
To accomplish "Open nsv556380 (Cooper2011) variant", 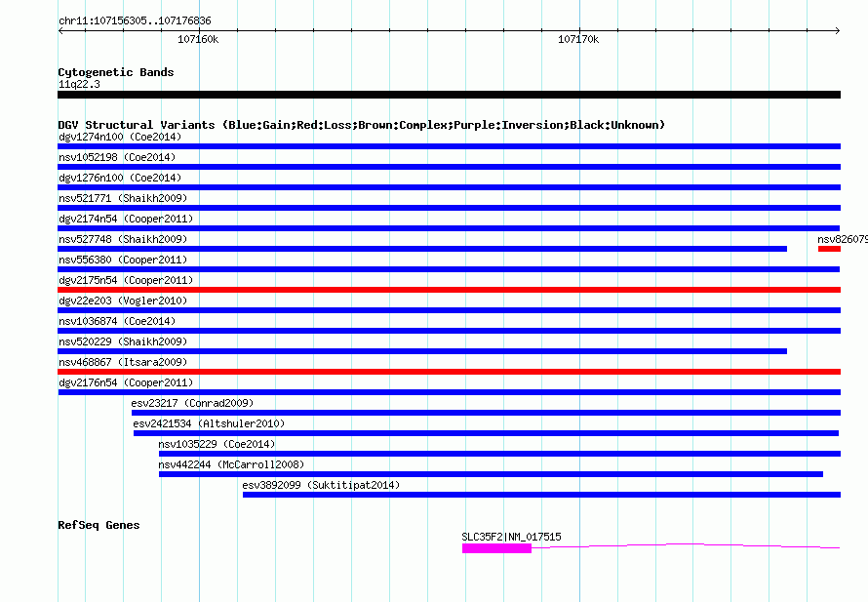I will [449, 269].
